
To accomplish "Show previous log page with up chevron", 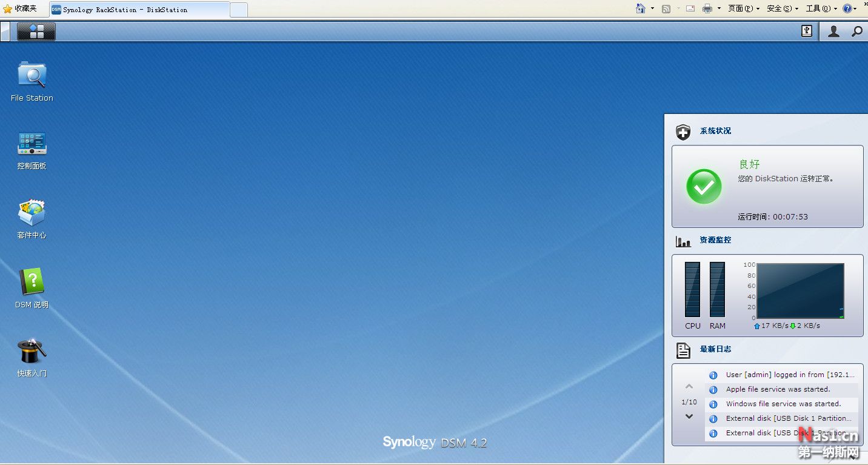I will (x=689, y=386).
